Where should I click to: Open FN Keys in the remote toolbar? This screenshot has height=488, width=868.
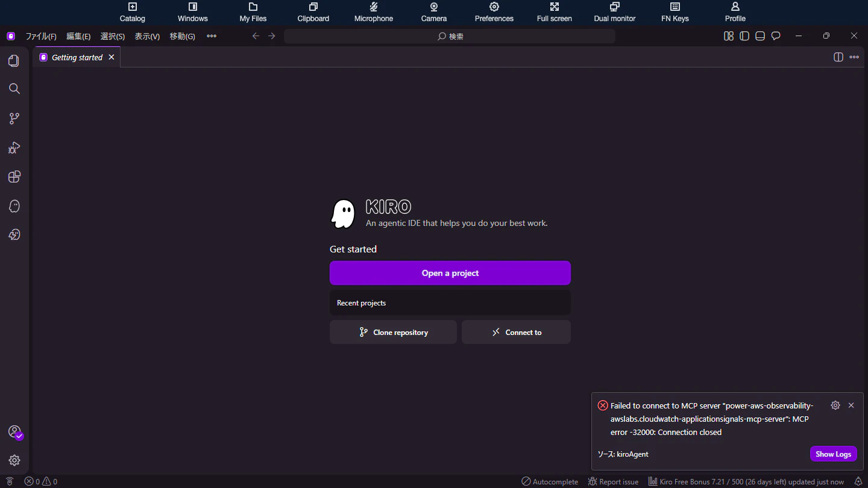click(675, 12)
